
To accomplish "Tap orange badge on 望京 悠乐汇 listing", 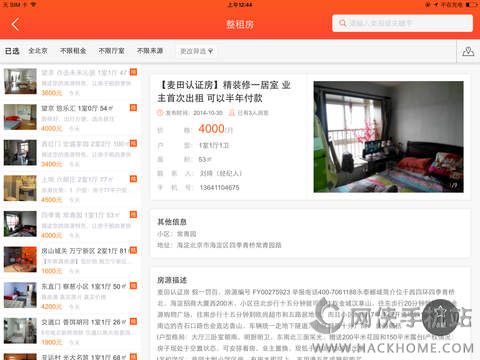I will 133,108.
